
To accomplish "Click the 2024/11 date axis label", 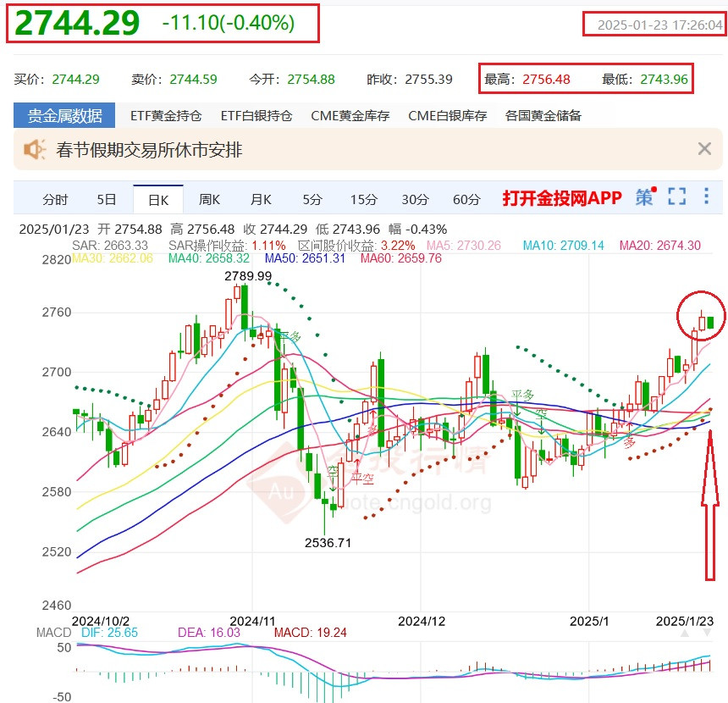I will tap(252, 621).
